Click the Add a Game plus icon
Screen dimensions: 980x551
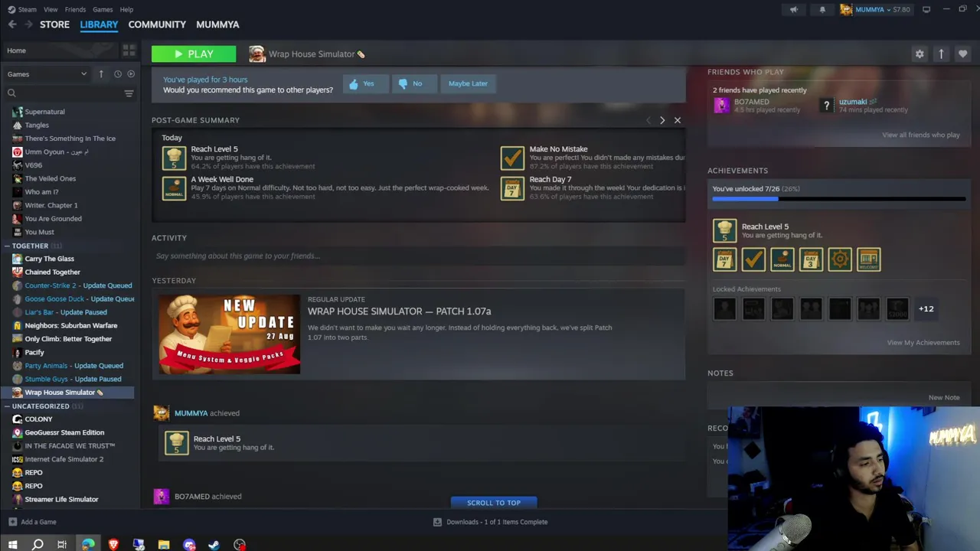(x=12, y=522)
